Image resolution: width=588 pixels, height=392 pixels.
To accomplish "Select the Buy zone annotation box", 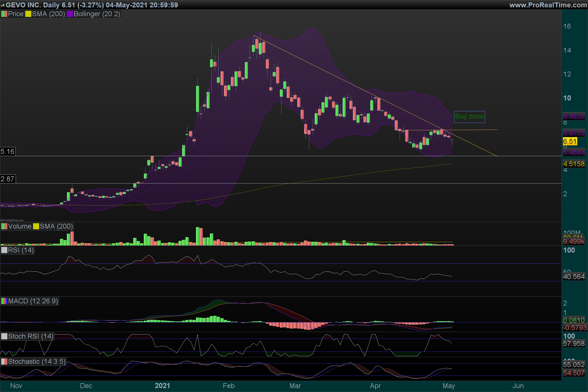I will tap(469, 117).
